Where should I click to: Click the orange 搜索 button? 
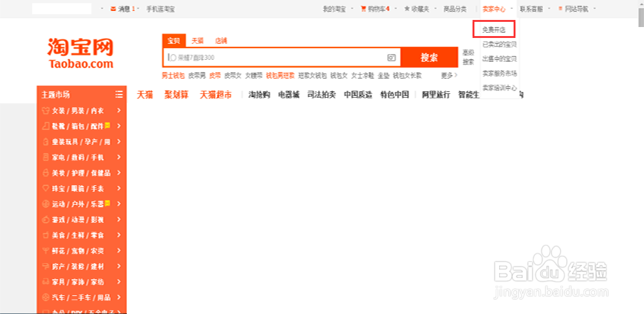[x=429, y=57]
